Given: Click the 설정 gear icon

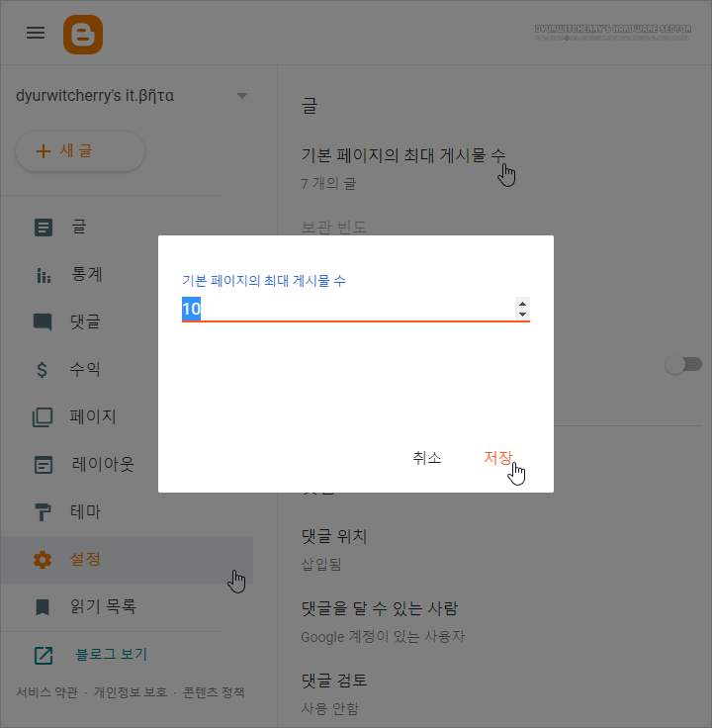Looking at the screenshot, I should click(43, 560).
